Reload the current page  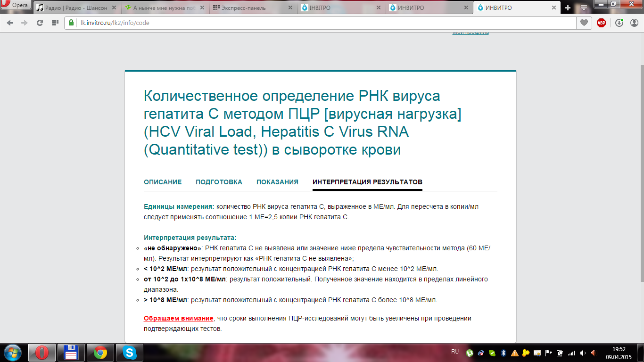(x=40, y=23)
